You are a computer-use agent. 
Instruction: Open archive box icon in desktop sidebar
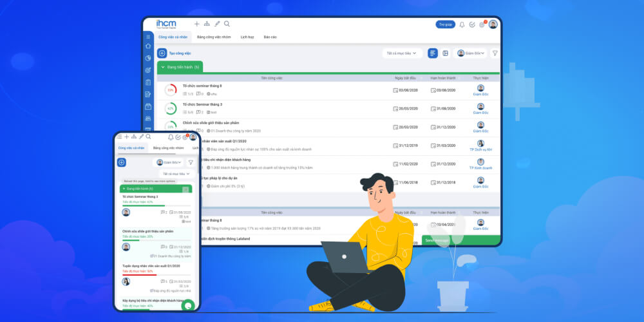click(148, 106)
